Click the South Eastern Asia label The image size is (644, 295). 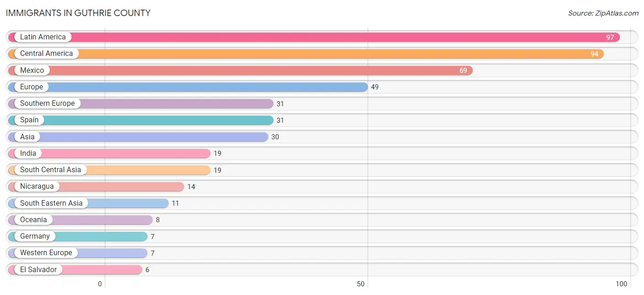pyautogui.click(x=51, y=203)
